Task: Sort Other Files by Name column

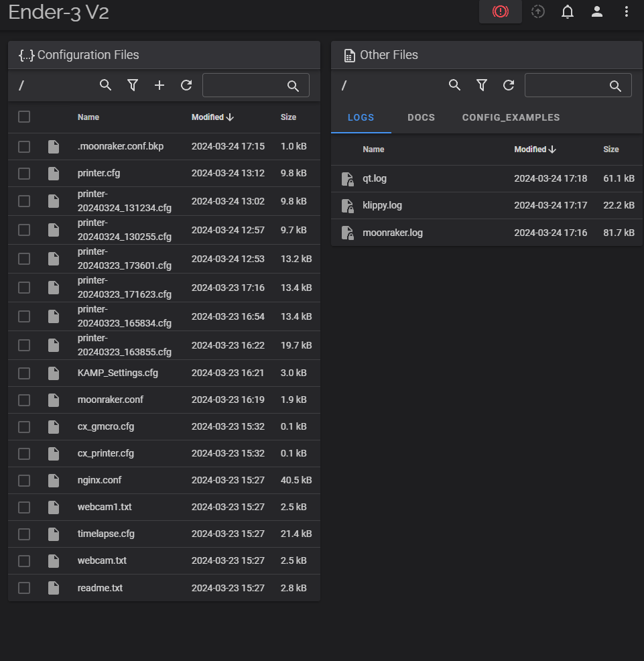Action: tap(373, 149)
